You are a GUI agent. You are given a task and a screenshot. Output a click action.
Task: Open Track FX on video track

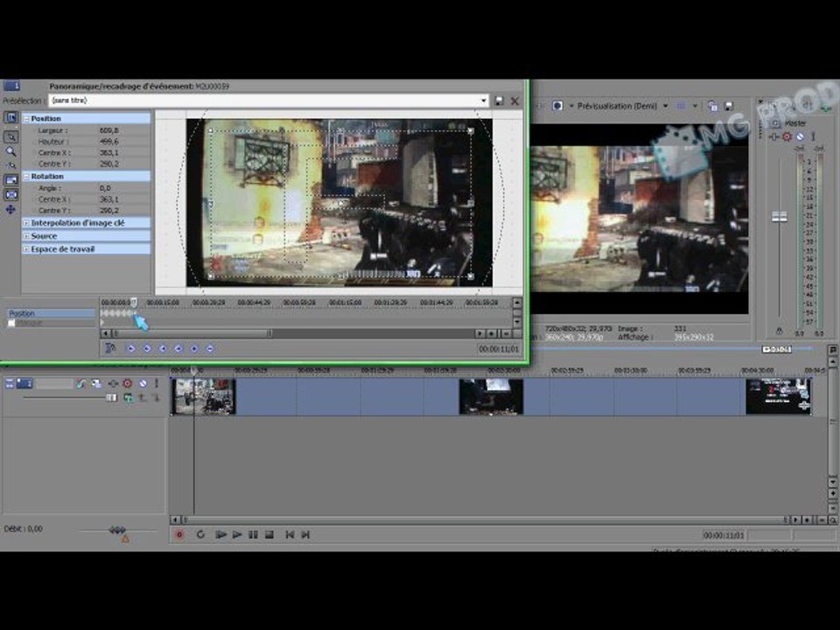[96, 383]
